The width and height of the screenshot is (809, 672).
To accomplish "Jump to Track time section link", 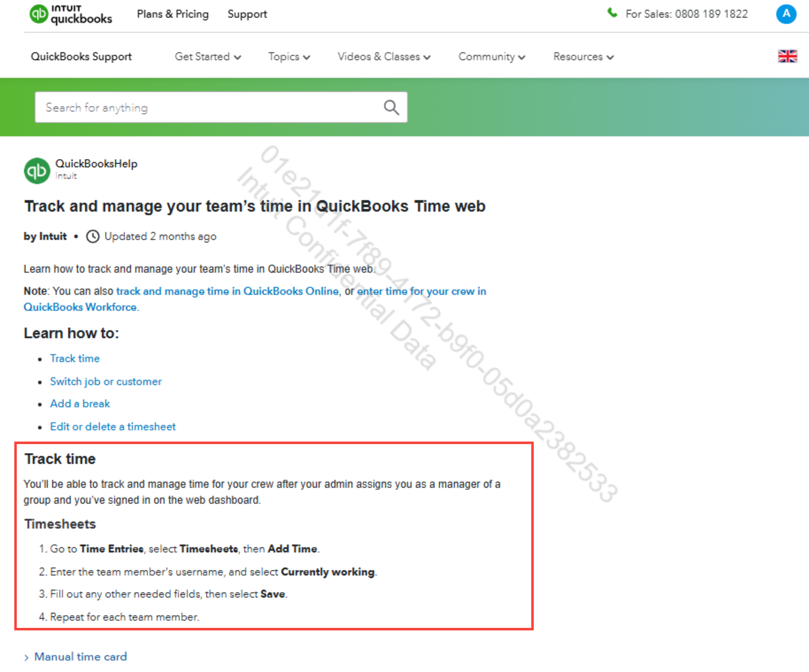I will pos(75,359).
